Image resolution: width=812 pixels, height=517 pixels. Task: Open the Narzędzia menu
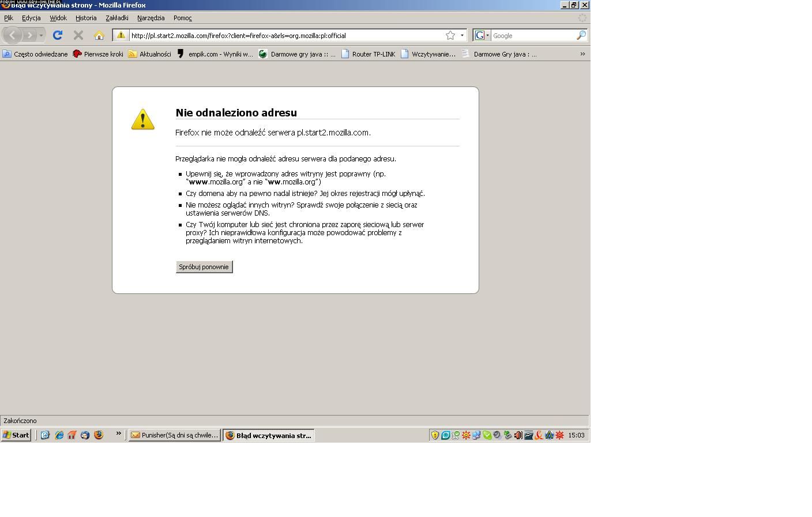151,18
